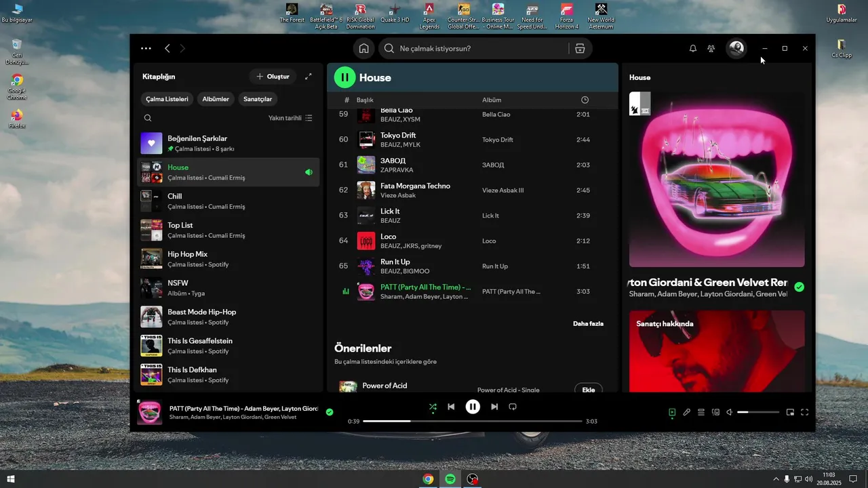Open Beğenilen Şarkılar playlist
The height and width of the screenshot is (488, 868).
click(228, 143)
